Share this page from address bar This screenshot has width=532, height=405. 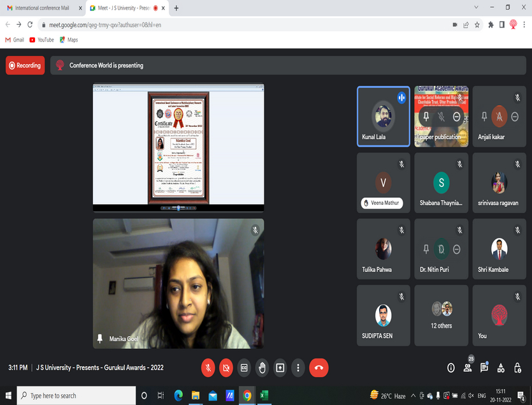466,25
